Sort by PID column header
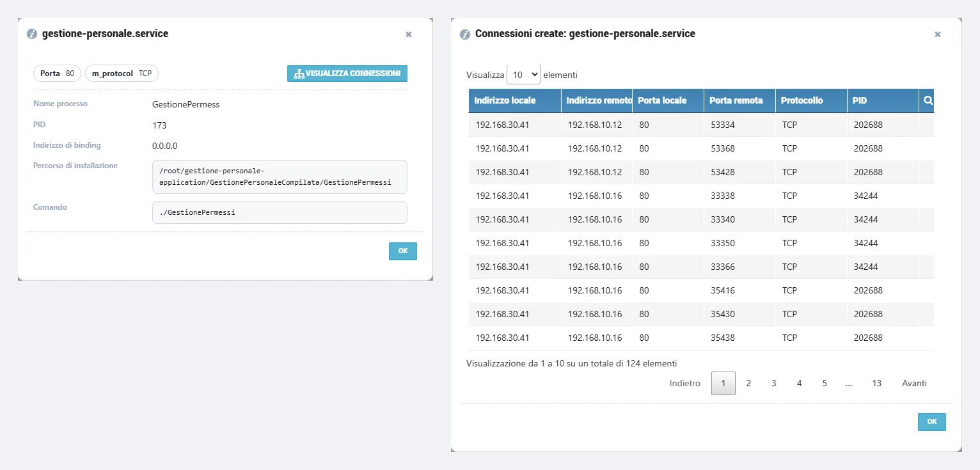 883,101
